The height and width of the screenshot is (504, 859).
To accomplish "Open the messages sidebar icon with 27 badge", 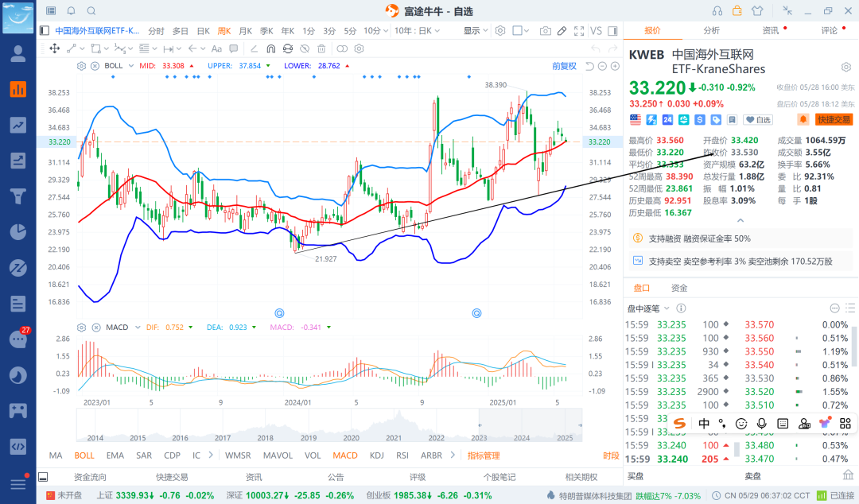I will click(x=18, y=339).
